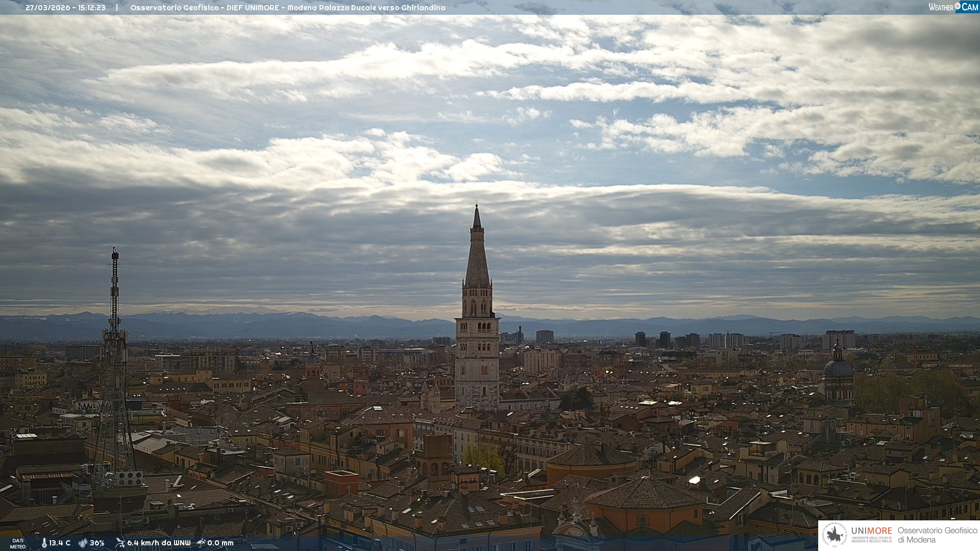Viewport: 980px width, 551px height.
Task: Click the UNIMORE wordmark text
Action: pyautogui.click(x=871, y=531)
